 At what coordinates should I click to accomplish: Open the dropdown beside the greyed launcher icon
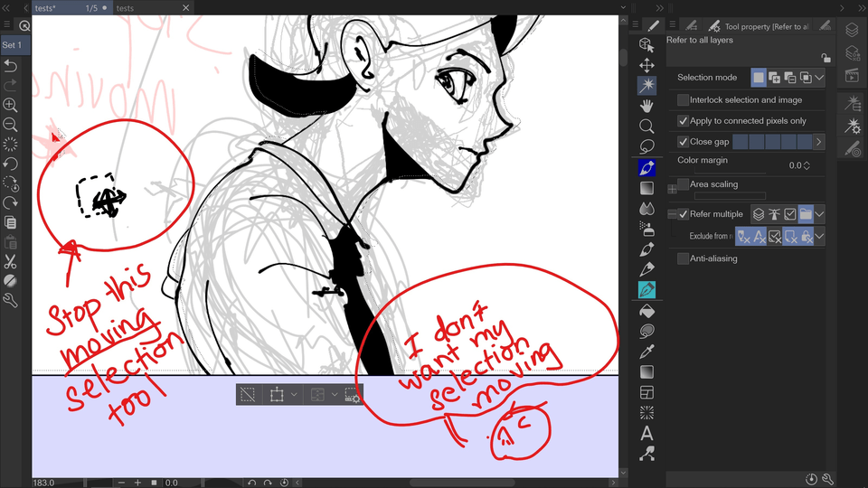coord(335,395)
